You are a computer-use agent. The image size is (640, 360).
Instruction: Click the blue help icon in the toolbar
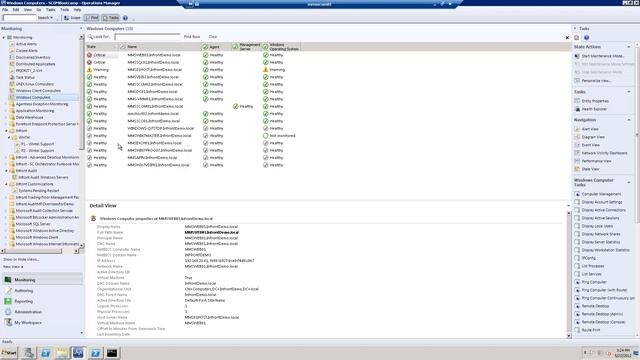[125, 18]
